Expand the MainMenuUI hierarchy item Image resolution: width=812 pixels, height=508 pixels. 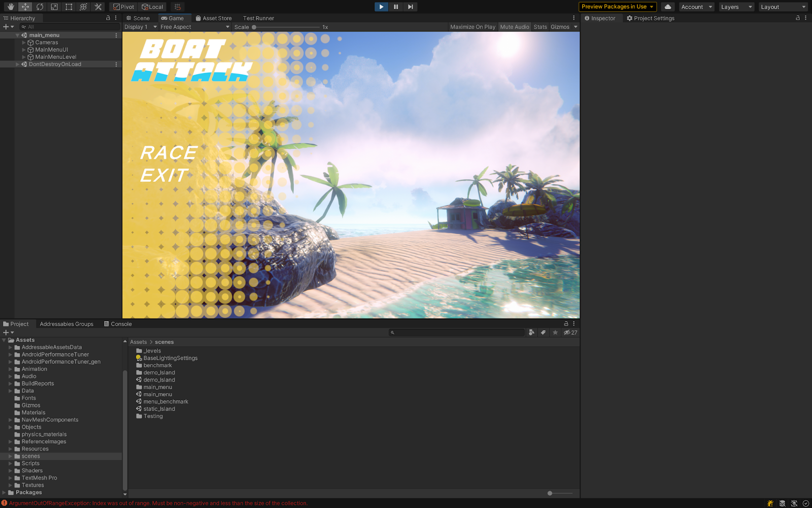pyautogui.click(x=24, y=50)
